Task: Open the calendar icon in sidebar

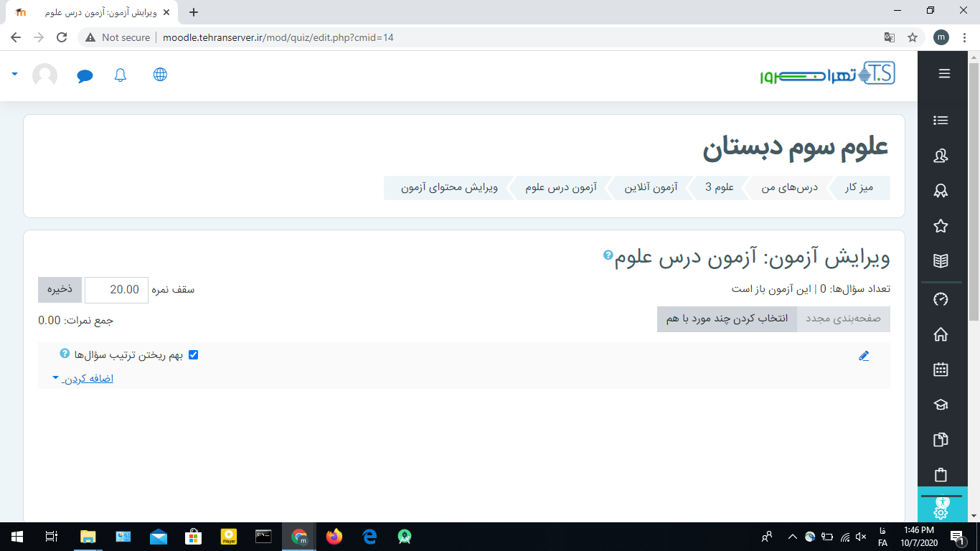Action: click(x=941, y=369)
